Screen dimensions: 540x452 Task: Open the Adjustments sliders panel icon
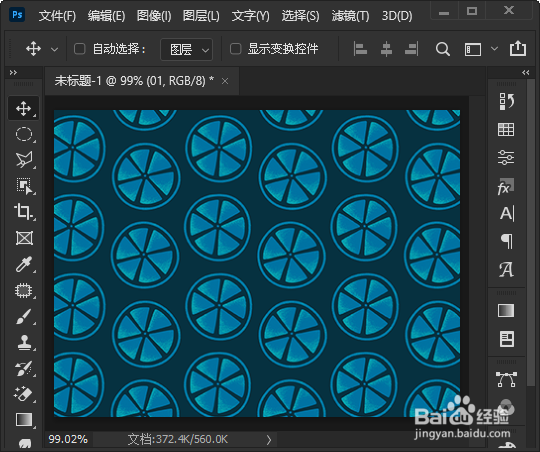[506, 157]
